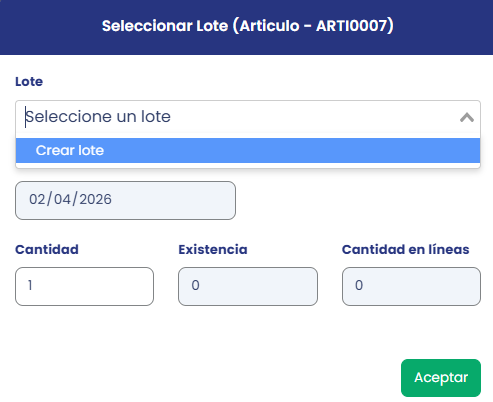Click the Seleccionar Lote dialog title
This screenshot has height=402, width=493.
[248, 26]
